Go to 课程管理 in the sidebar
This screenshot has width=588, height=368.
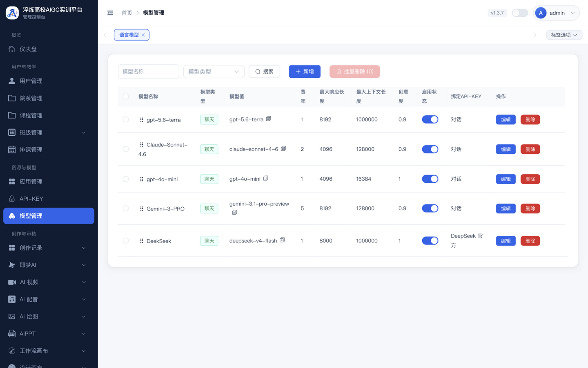coord(49,115)
